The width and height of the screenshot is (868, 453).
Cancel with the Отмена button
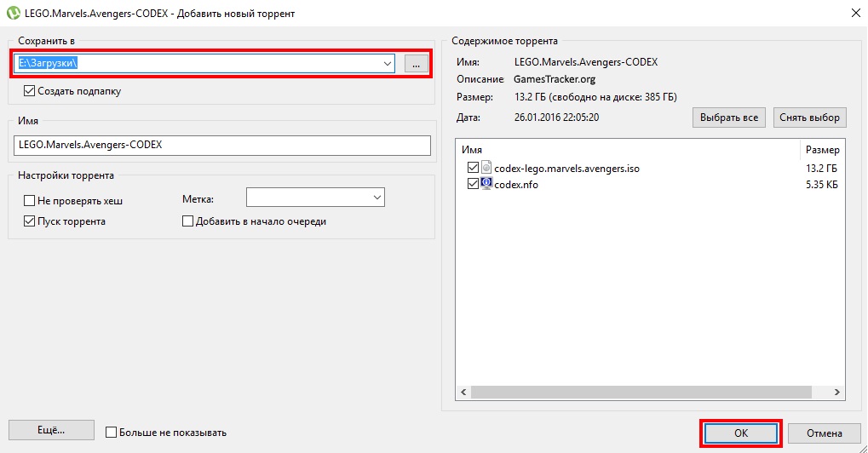click(x=825, y=433)
